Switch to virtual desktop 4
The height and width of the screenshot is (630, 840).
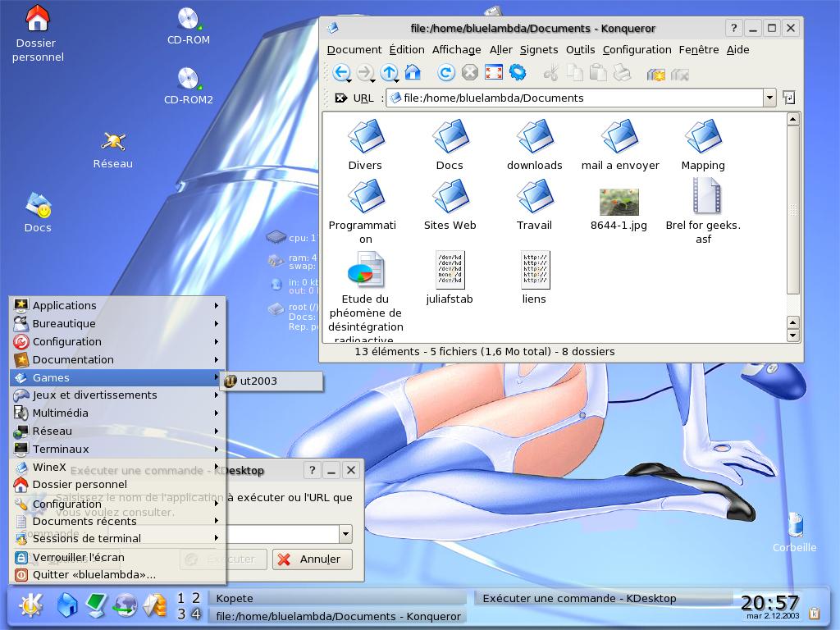[x=196, y=614]
